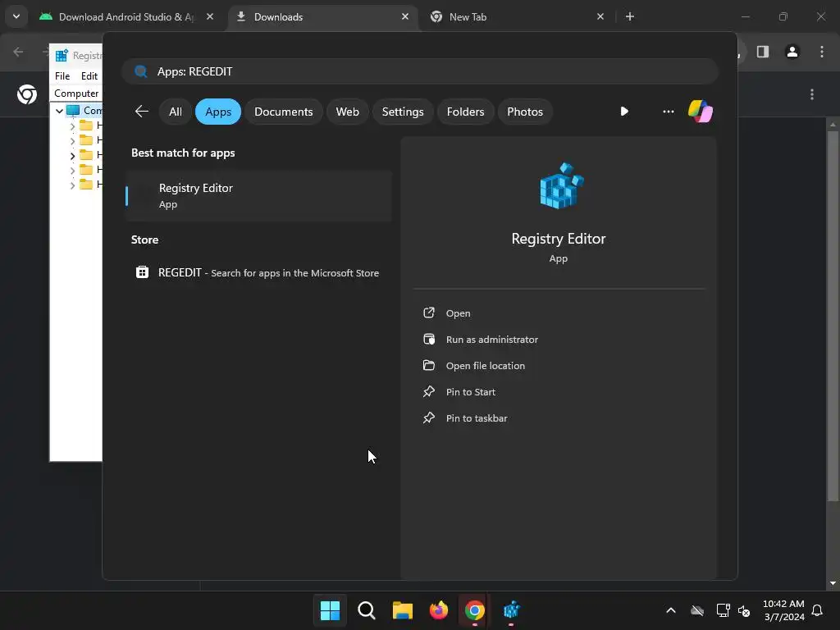The width and height of the screenshot is (840, 630).
Task: Expand the second registry hive folder
Action: (x=72, y=141)
